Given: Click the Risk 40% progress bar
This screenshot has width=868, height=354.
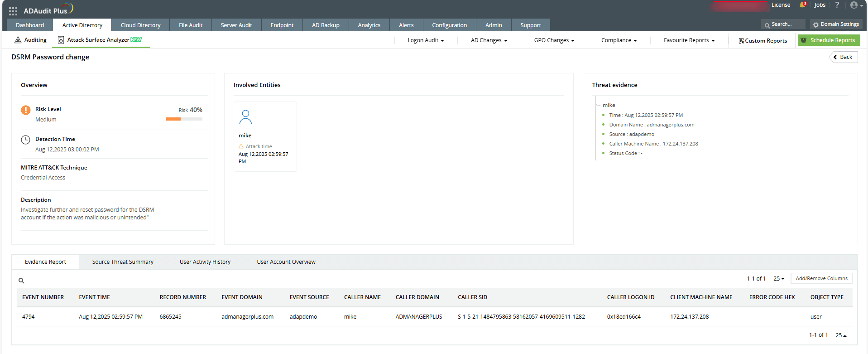Looking at the screenshot, I should point(184,119).
